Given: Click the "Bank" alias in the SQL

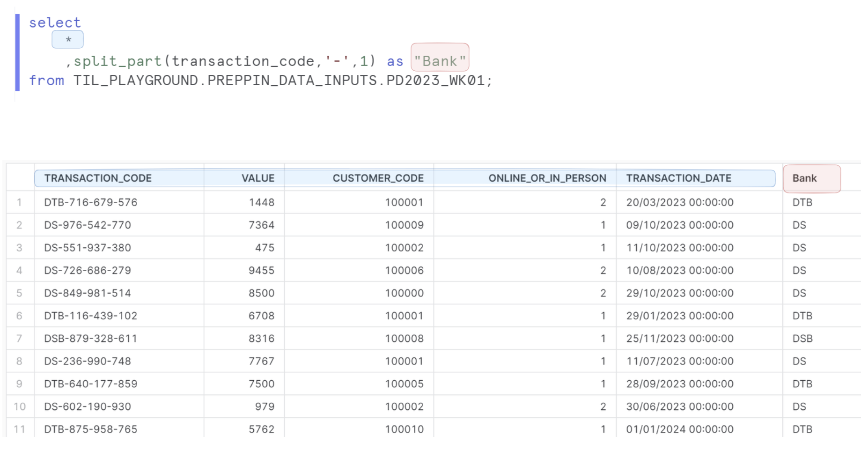Looking at the screenshot, I should [x=440, y=61].
